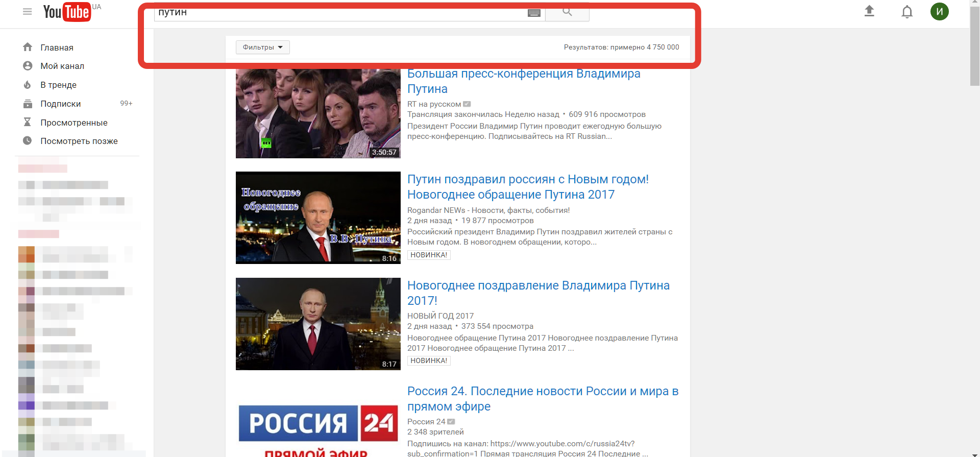Go to YouTube home via logo
Screen dimensions: 980x457
67,12
